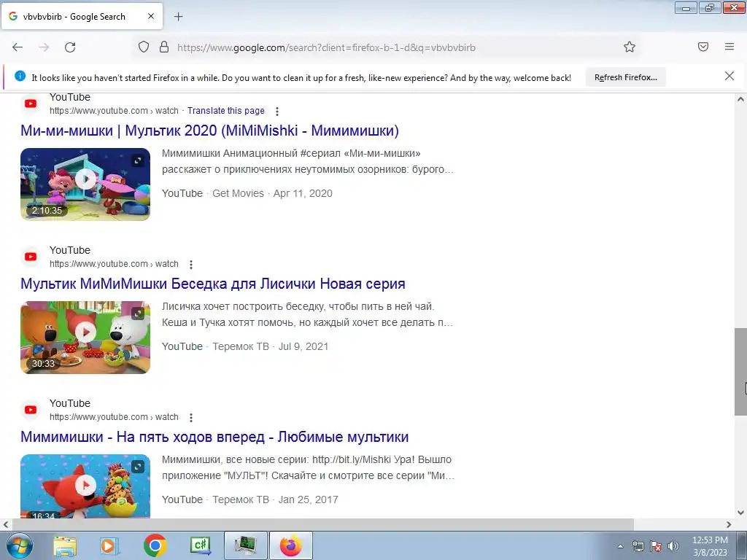747x560 pixels.
Task: Open Ми-ми-мишки Мультик 2020 result link
Action: [209, 131]
